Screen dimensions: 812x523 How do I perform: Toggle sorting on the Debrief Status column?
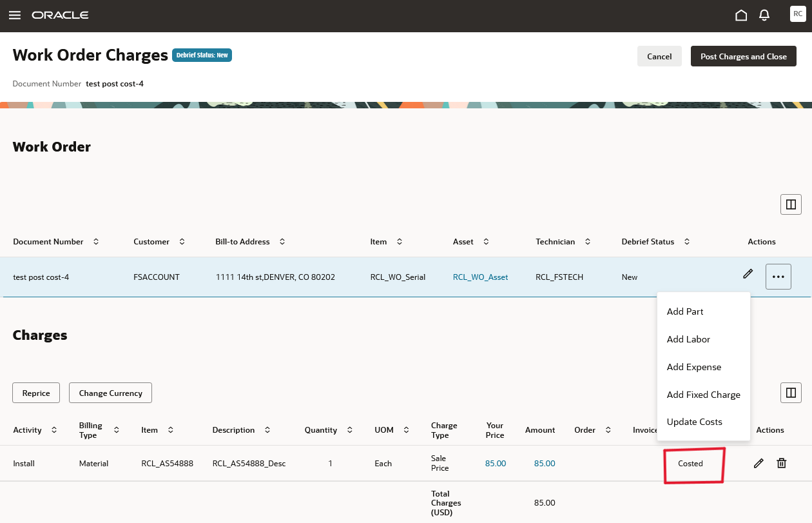686,241
